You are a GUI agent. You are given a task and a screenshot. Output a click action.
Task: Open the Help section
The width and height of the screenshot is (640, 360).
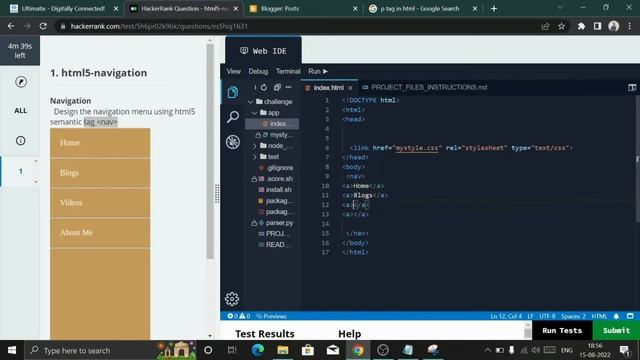pos(349,334)
